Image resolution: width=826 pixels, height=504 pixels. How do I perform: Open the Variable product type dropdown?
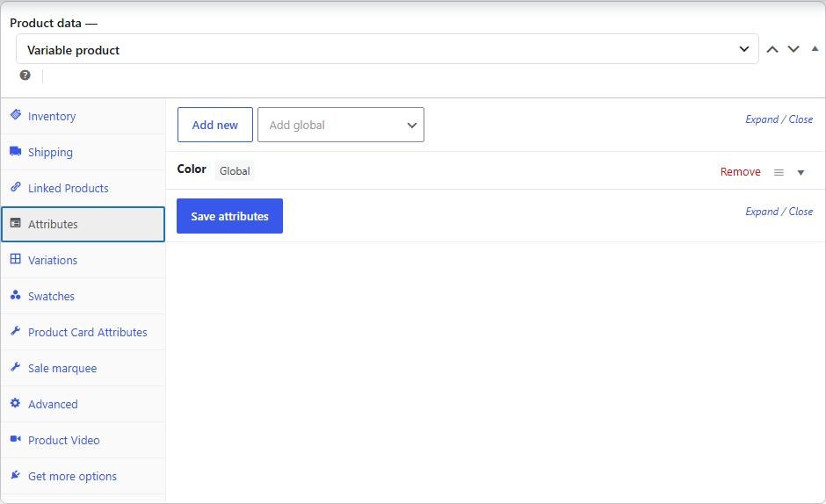[x=388, y=49]
